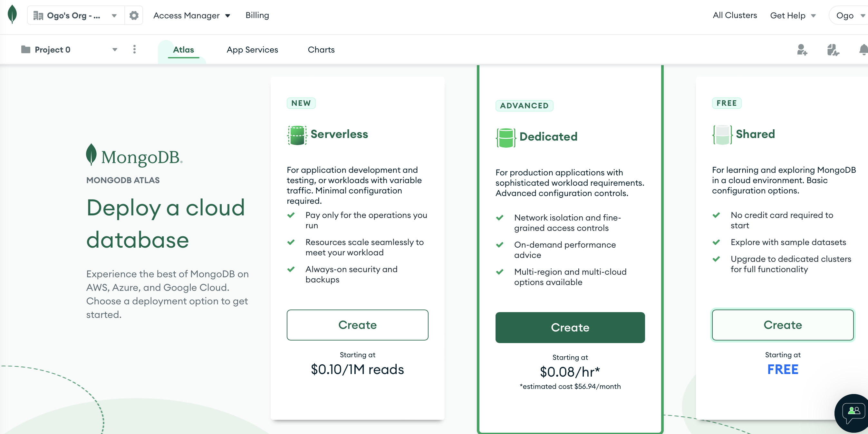Create a Dedicated cluster
Screen dimensions: 868x434
tap(570, 327)
